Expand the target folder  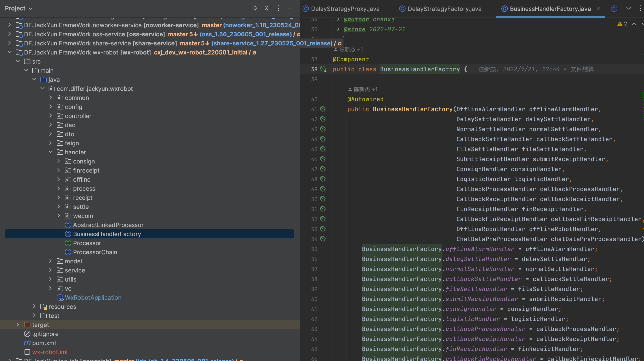[x=18, y=325]
